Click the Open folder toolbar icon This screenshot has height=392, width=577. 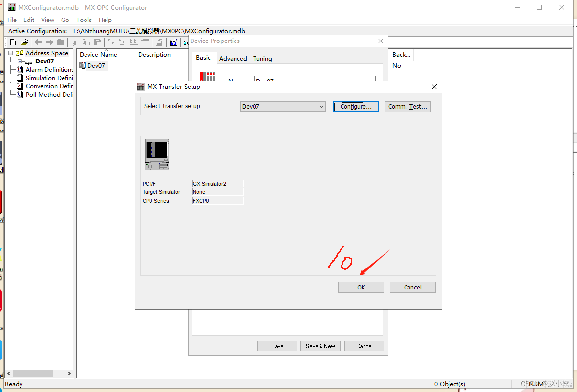[x=24, y=42]
